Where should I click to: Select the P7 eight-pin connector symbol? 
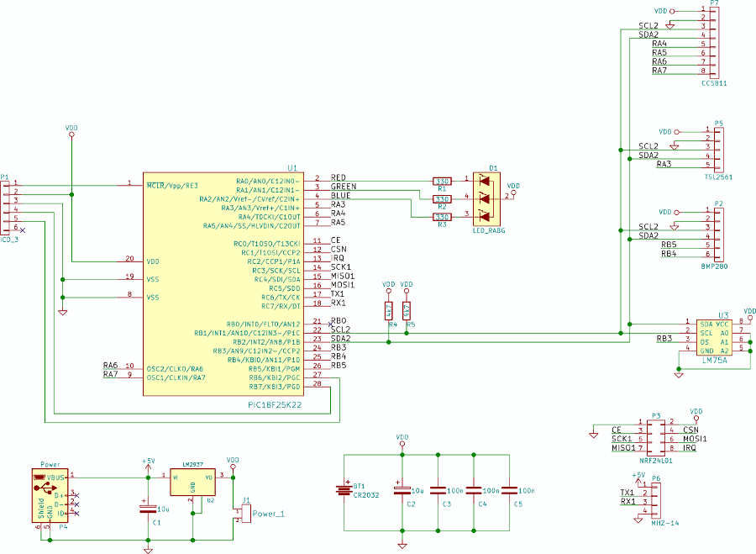[x=714, y=43]
